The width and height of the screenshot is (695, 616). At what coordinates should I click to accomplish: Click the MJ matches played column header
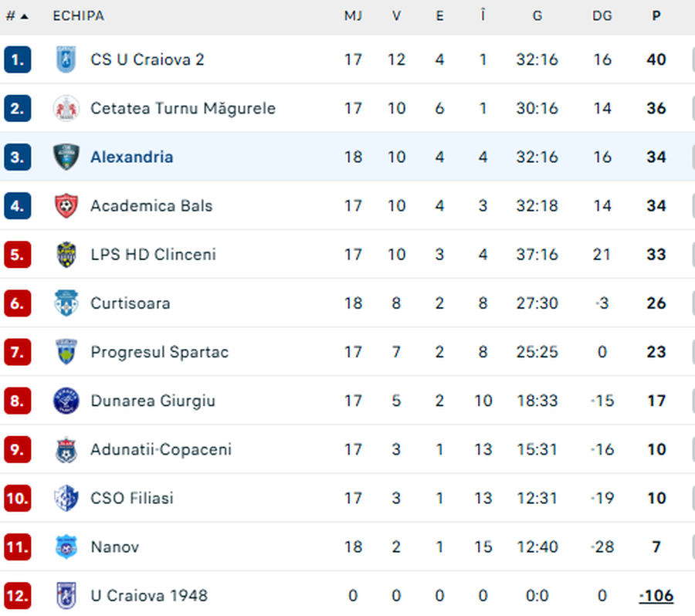click(x=353, y=16)
